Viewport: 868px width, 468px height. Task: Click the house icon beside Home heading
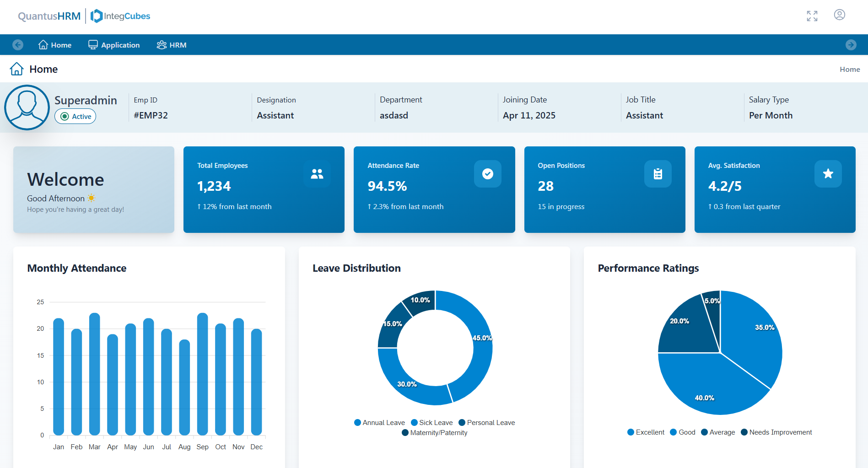pyautogui.click(x=17, y=69)
